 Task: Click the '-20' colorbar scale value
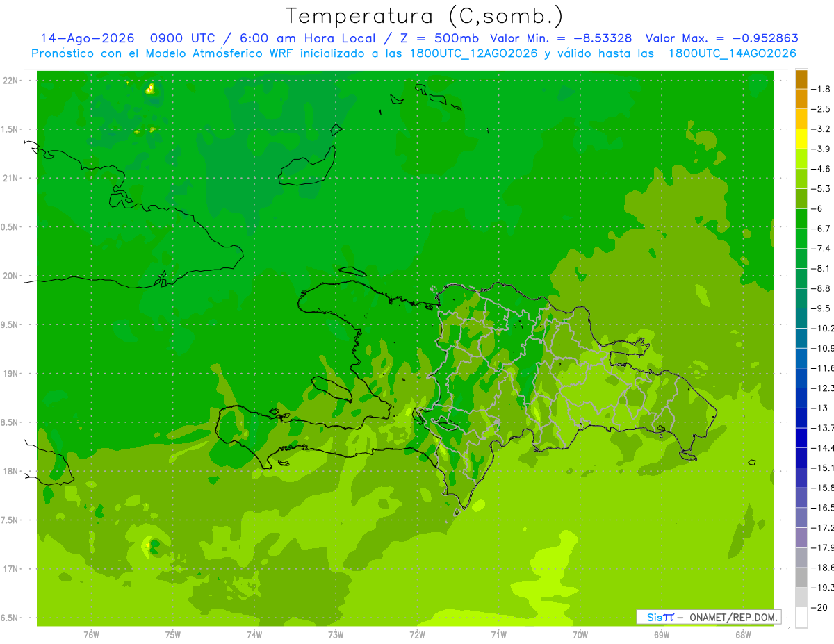click(820, 608)
